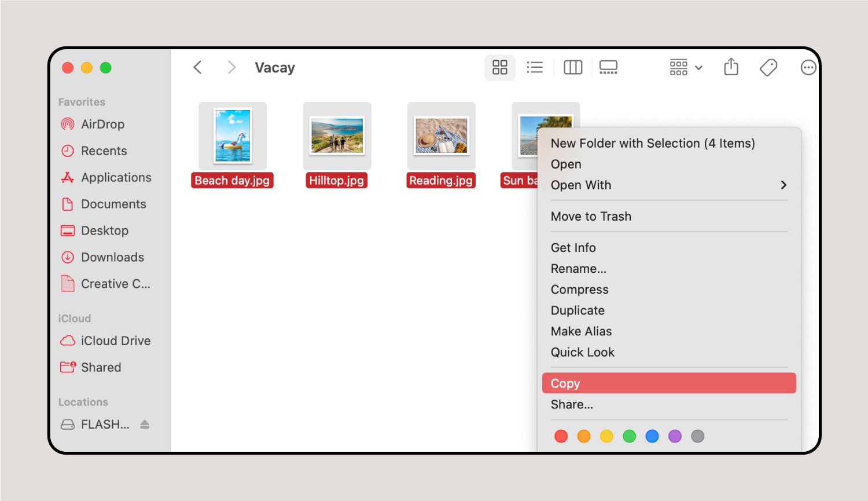Click the Beach day.jpg file name
Screen dimensions: 868x501
pos(232,180)
